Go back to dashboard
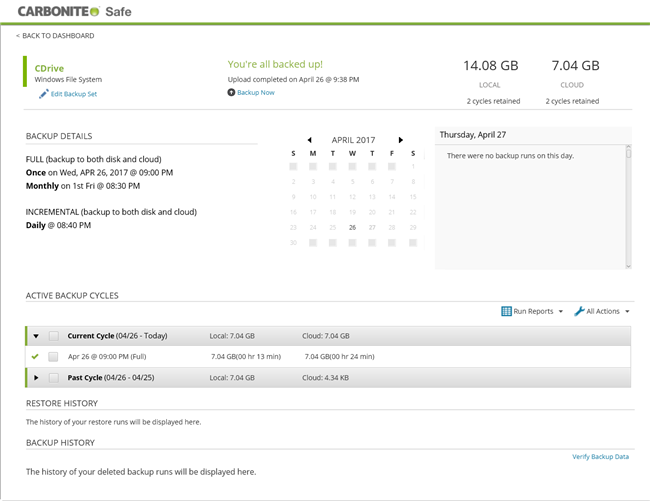The height and width of the screenshot is (501, 650). (x=56, y=36)
